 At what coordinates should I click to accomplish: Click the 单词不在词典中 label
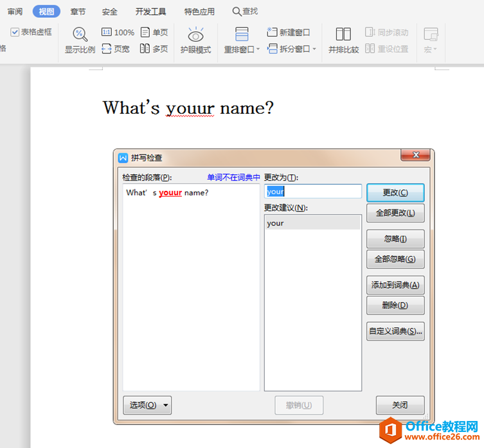point(233,177)
